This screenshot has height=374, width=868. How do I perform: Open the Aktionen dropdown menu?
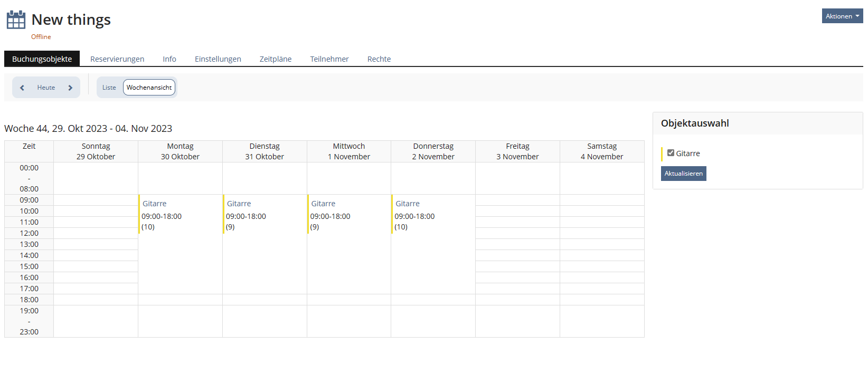click(x=842, y=16)
